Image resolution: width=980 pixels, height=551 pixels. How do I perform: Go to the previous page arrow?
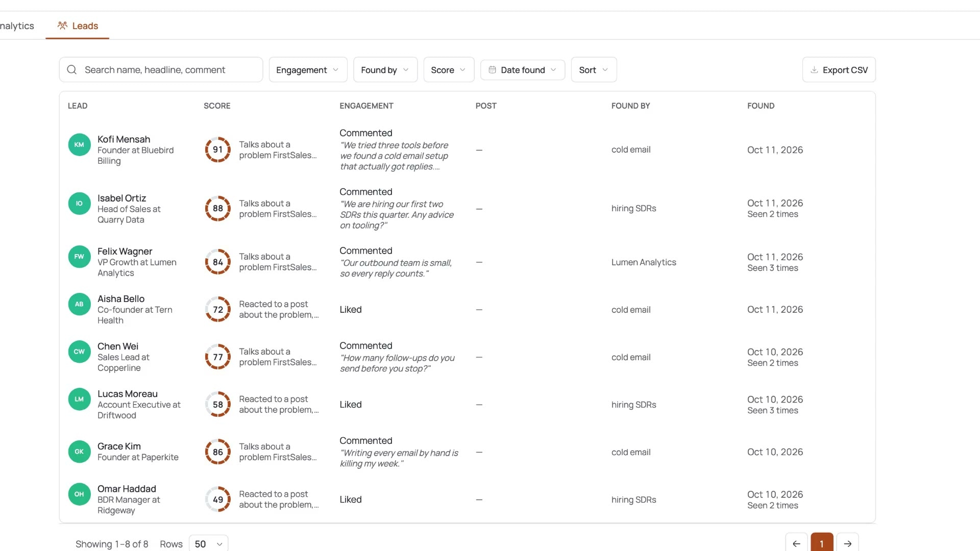point(796,543)
